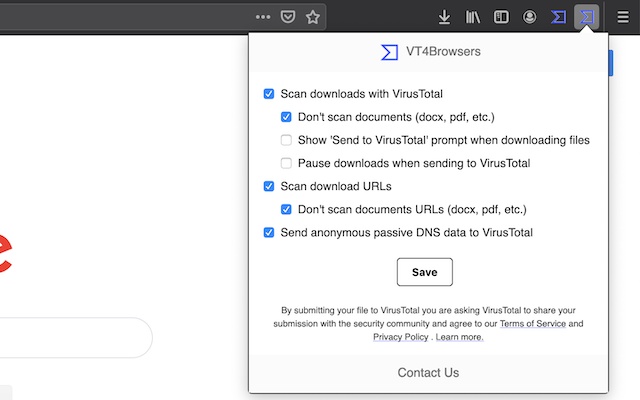This screenshot has height=400, width=640.
Task: Toggle the sidebar view icon
Action: (501, 17)
